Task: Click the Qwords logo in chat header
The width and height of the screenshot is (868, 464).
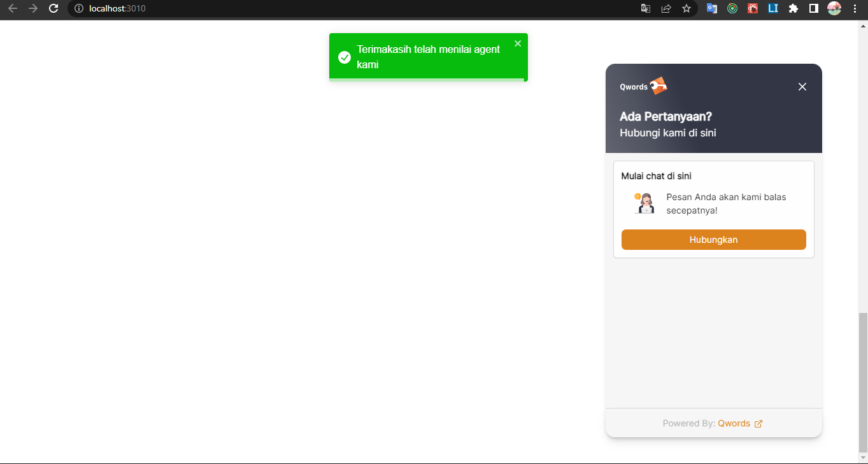Action: pyautogui.click(x=643, y=86)
